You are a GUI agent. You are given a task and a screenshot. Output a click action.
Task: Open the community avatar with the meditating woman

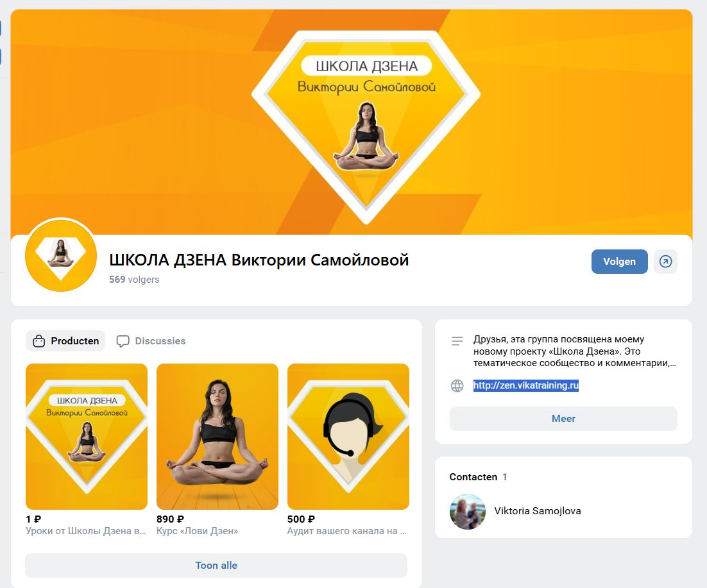(x=61, y=255)
